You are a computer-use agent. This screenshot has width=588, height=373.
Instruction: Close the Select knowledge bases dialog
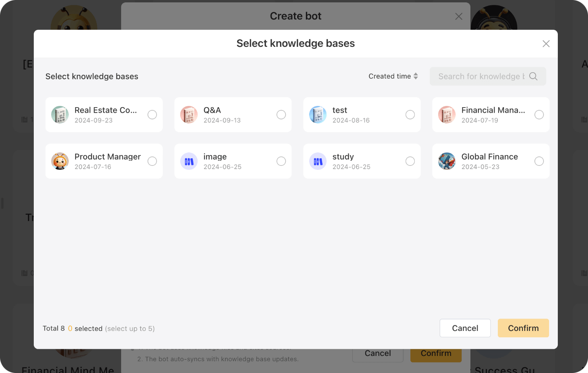pyautogui.click(x=546, y=44)
